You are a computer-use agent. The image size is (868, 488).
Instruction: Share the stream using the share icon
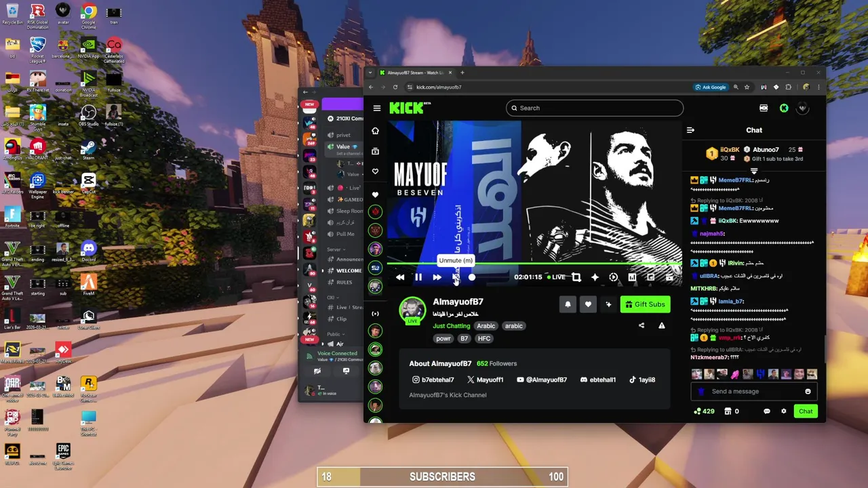(642, 326)
